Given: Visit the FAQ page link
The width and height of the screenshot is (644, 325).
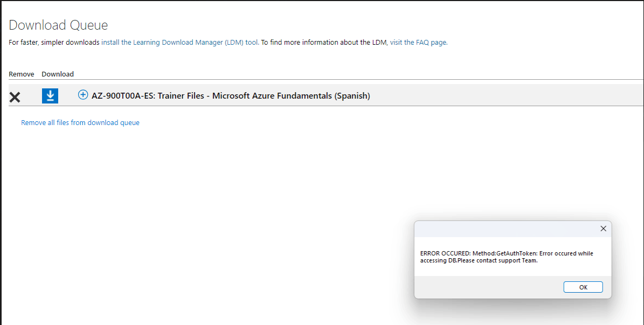Looking at the screenshot, I should coord(418,43).
